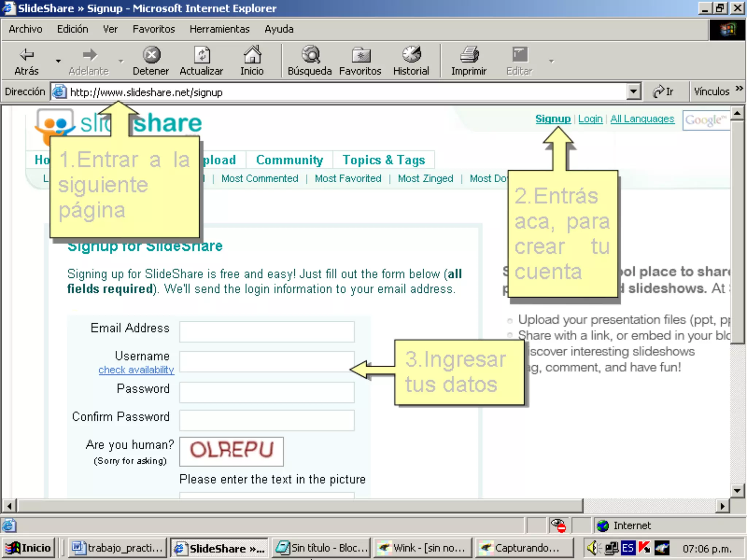Click the Email Address input field
This screenshot has height=560, width=747.
pos(267,331)
